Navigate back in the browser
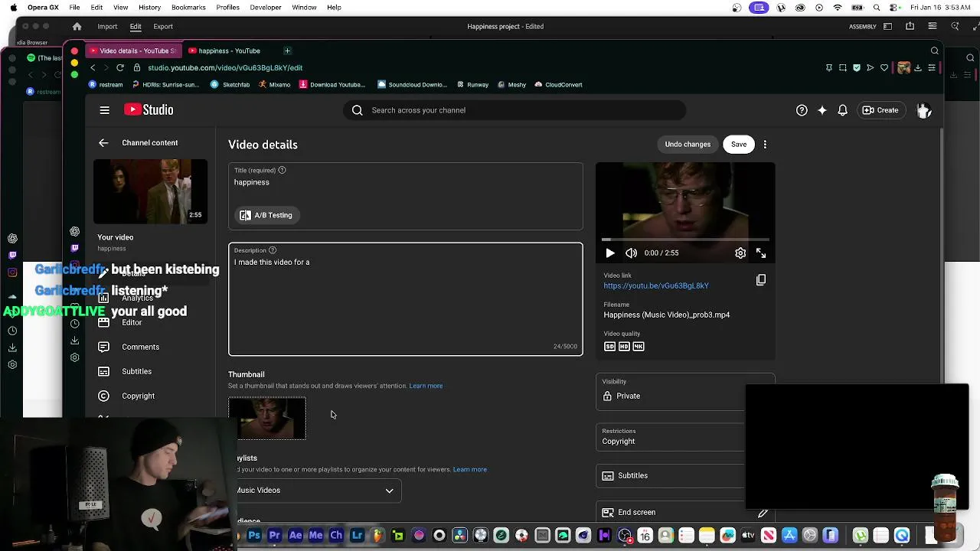The image size is (980, 551). [93, 67]
